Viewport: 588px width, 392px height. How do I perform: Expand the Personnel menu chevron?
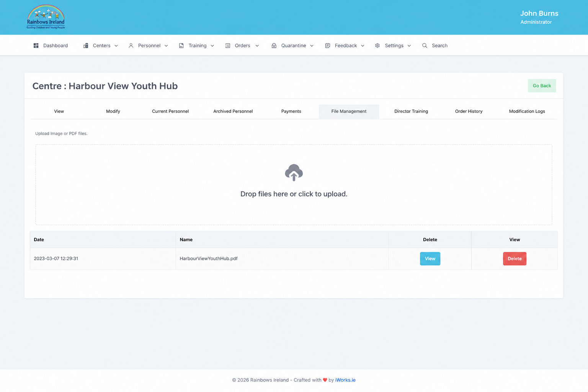[166, 46]
